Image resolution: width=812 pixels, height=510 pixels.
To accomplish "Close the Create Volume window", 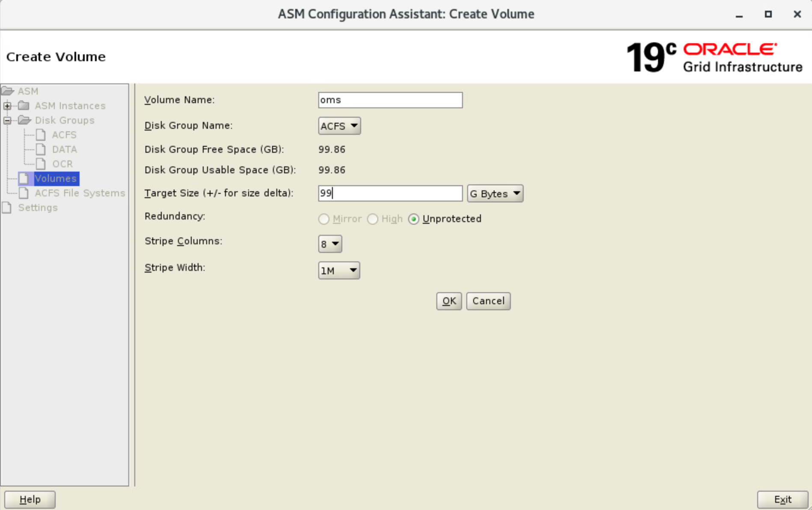I will 797,14.
